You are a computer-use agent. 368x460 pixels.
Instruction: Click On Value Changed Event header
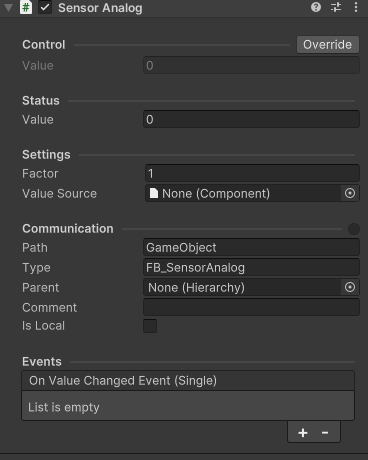[188, 381]
